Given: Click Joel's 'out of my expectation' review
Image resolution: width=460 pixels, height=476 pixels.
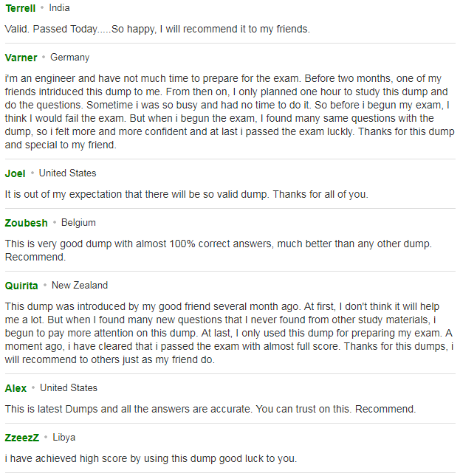Looking at the screenshot, I should [186, 194].
